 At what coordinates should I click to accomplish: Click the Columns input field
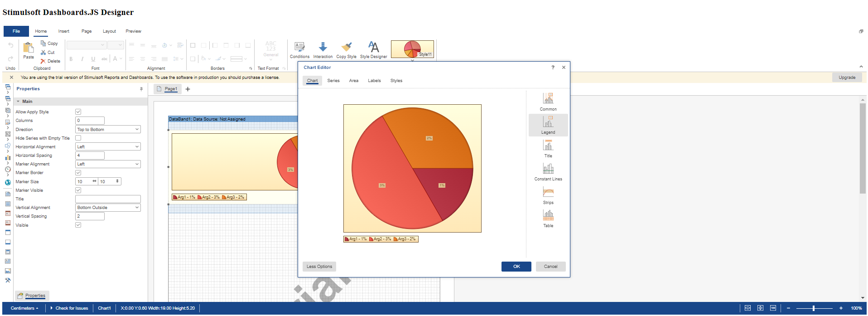pyautogui.click(x=90, y=121)
